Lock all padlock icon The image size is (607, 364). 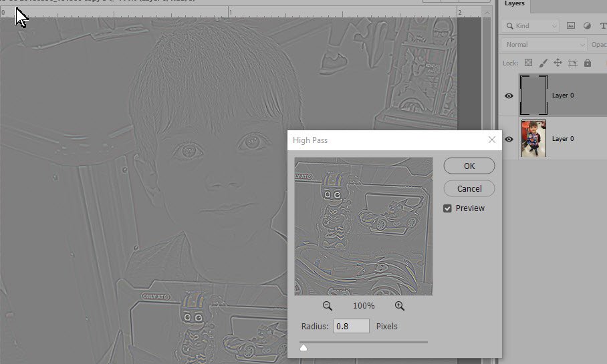click(x=587, y=63)
